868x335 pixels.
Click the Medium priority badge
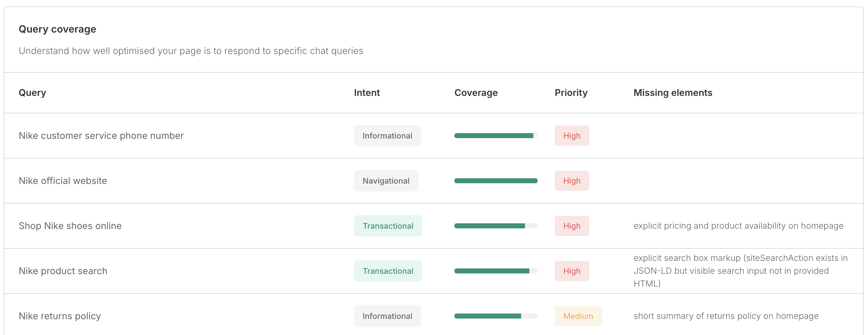coord(578,316)
